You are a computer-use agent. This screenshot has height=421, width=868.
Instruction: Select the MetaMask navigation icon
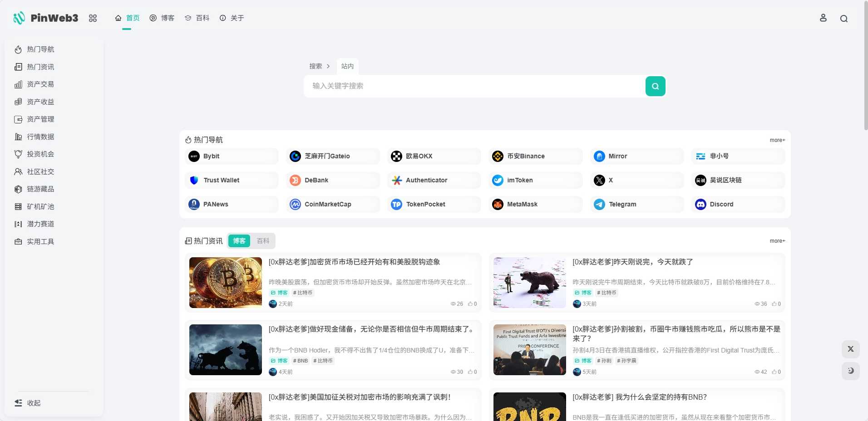click(x=498, y=204)
